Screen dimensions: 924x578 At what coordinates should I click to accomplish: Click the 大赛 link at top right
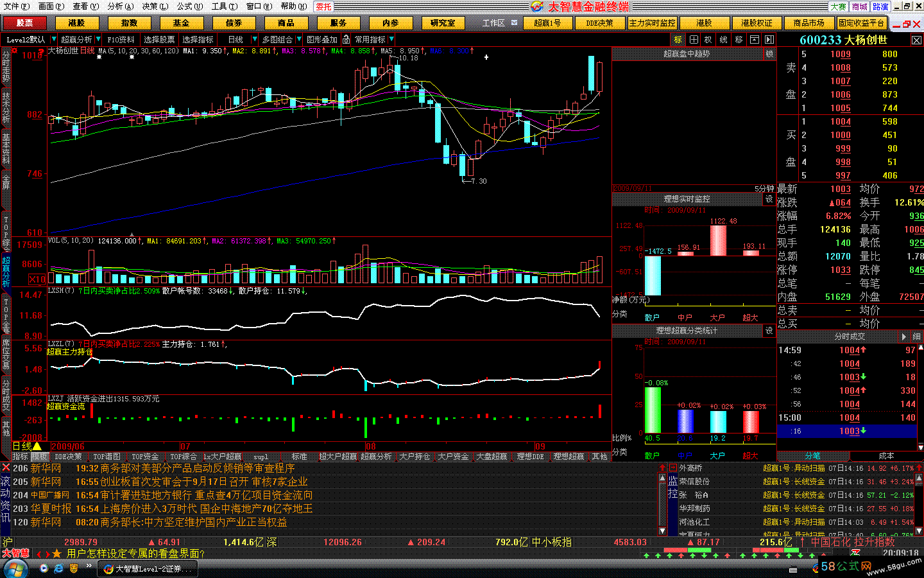839,6
